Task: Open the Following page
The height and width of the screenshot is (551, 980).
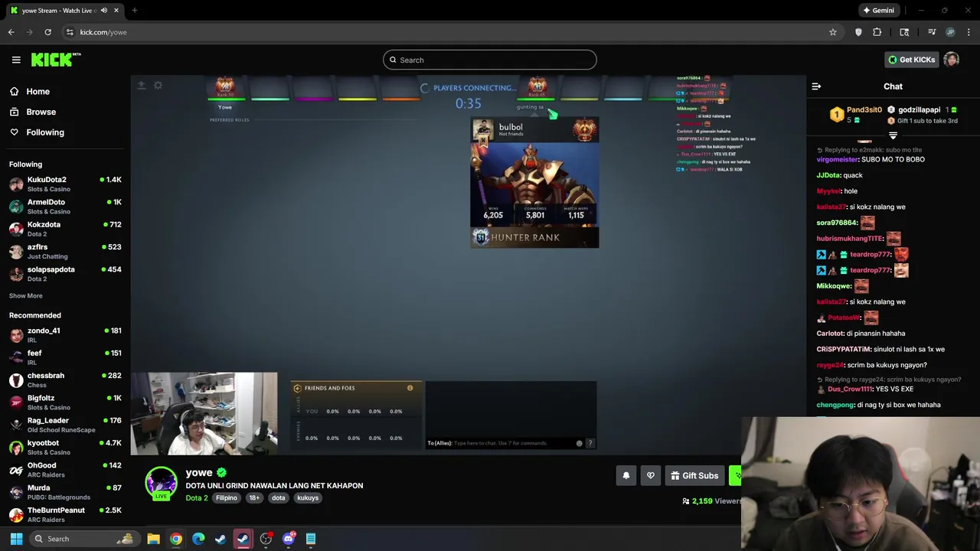Action: click(45, 132)
